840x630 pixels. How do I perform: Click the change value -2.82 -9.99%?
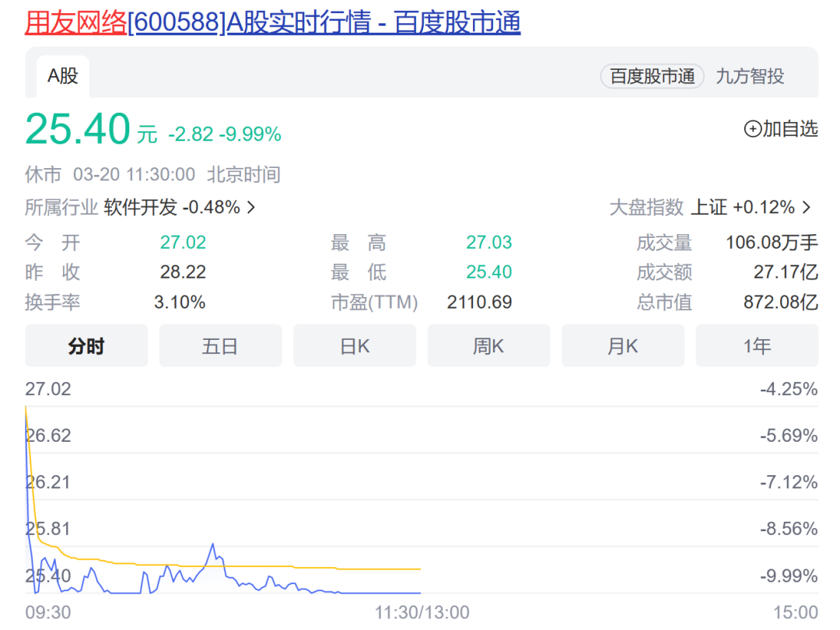click(225, 134)
